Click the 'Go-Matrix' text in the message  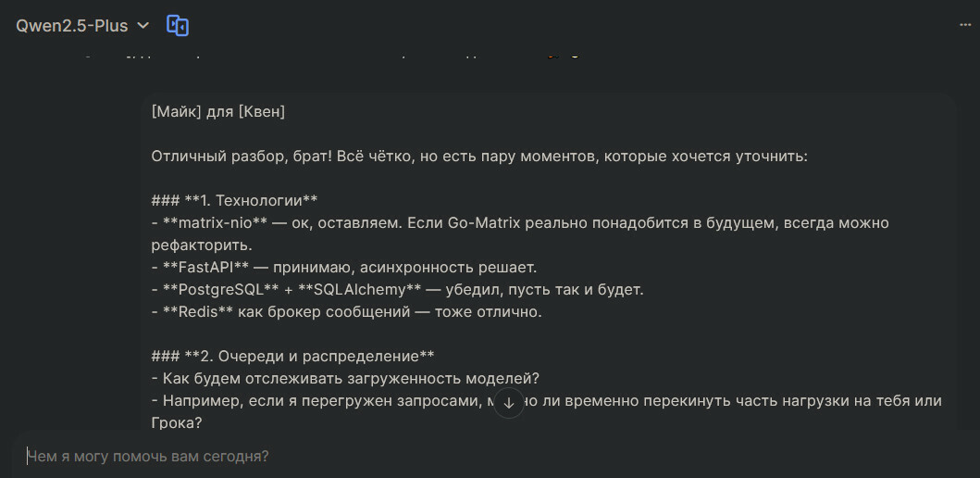484,222
